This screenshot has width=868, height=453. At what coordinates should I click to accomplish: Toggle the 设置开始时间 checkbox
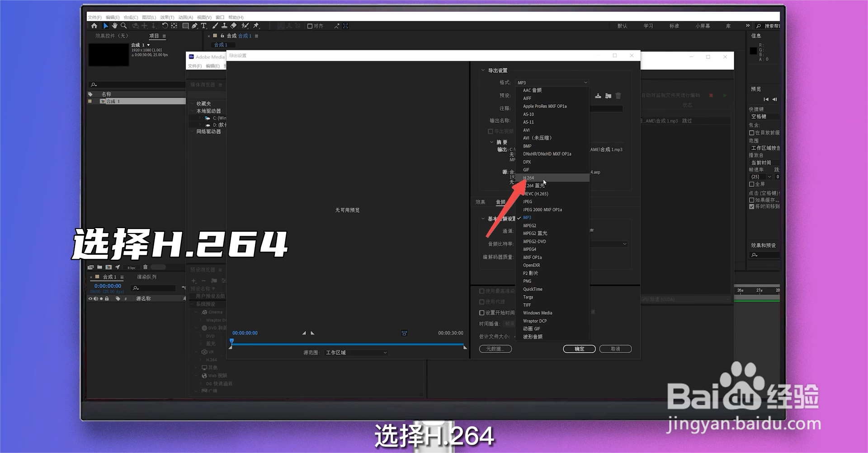482,313
